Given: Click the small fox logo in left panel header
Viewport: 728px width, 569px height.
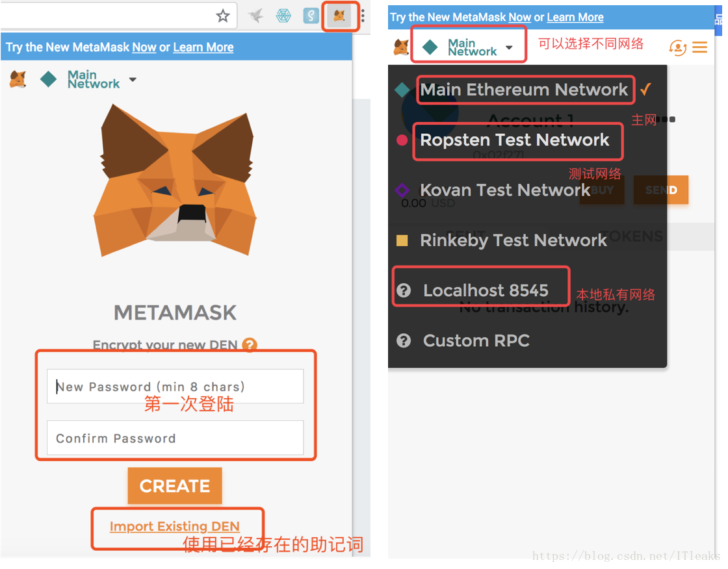Looking at the screenshot, I should pyautogui.click(x=18, y=79).
